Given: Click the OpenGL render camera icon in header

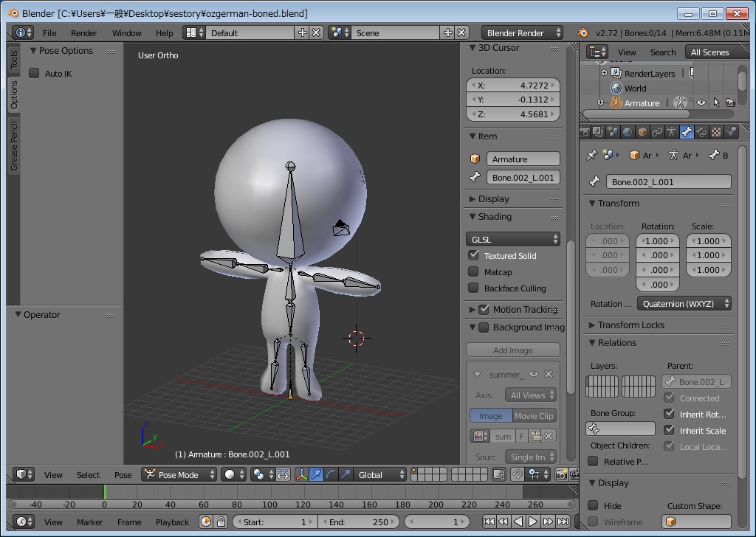Looking at the screenshot, I should click(561, 475).
